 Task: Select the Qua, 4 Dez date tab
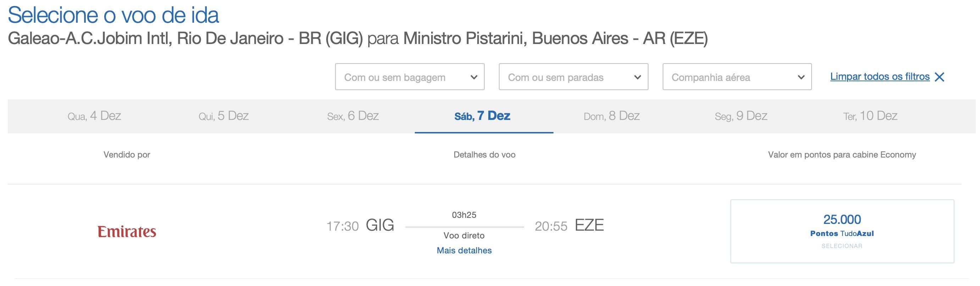click(94, 116)
